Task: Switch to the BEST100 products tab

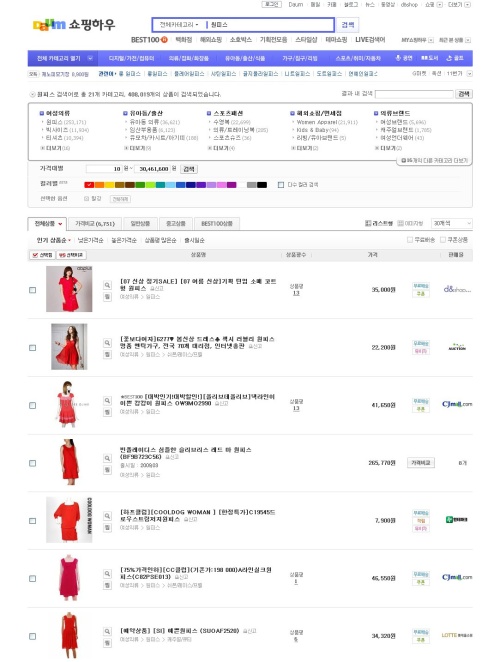Action: [x=217, y=224]
